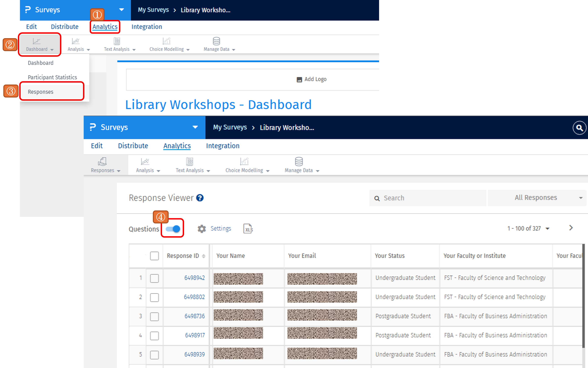
Task: Click Manage Data icon in back window
Action: 216,41
